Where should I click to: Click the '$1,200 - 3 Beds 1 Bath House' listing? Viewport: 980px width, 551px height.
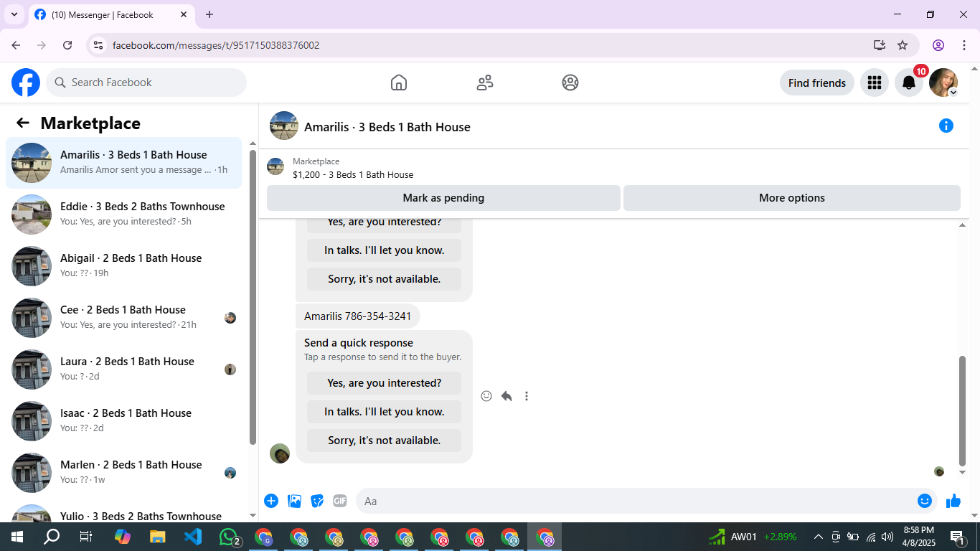click(353, 174)
